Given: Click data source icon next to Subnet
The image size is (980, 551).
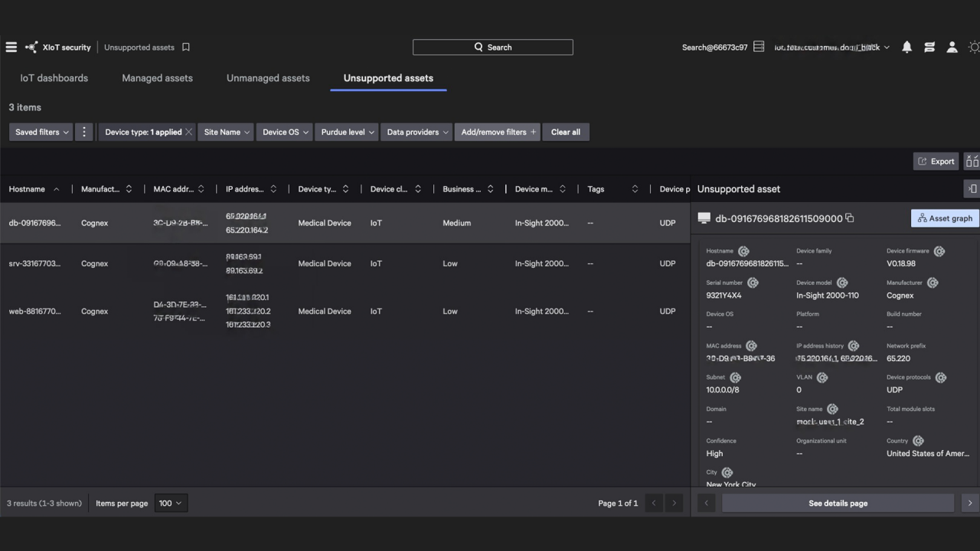Looking at the screenshot, I should point(736,377).
